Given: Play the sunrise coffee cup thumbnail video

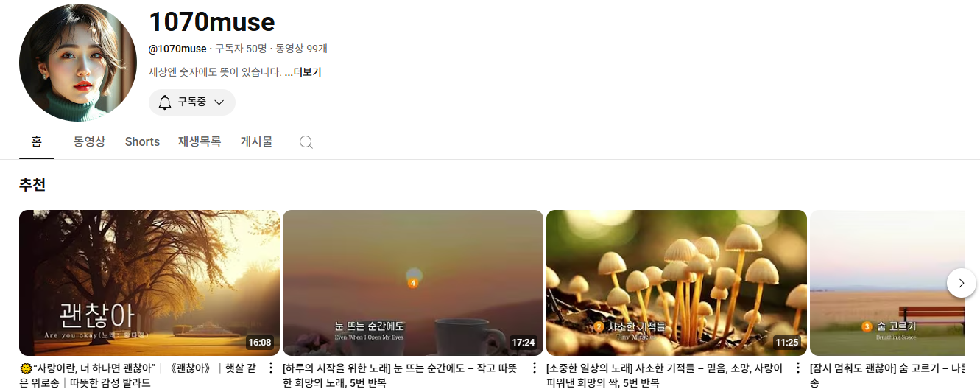Looking at the screenshot, I should (413, 283).
